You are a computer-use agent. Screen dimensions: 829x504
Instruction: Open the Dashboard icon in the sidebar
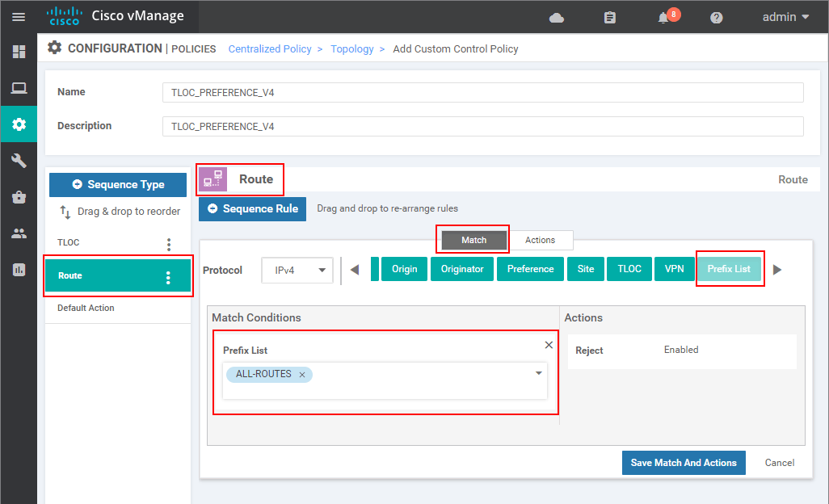coord(18,52)
